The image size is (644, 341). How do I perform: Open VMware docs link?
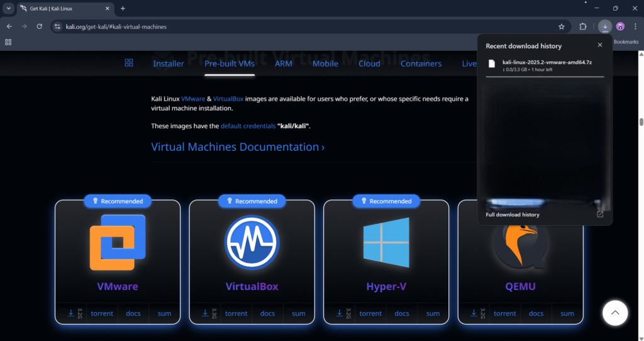click(133, 313)
